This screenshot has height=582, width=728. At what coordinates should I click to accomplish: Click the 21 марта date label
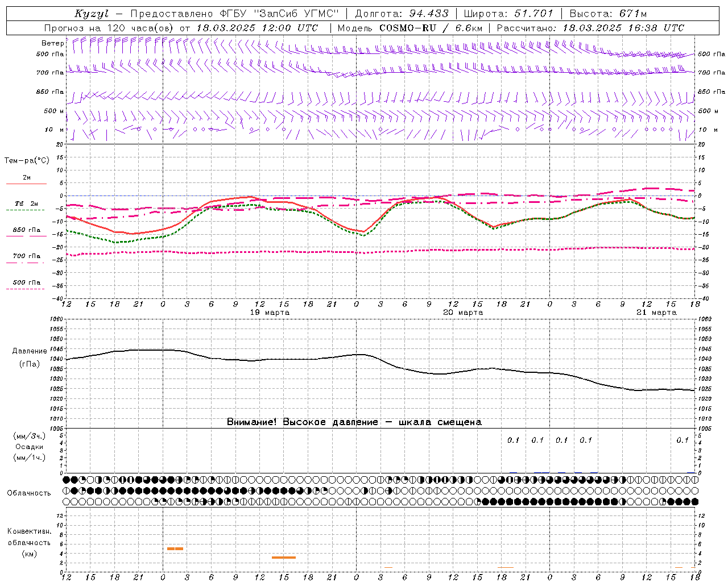tap(656, 313)
